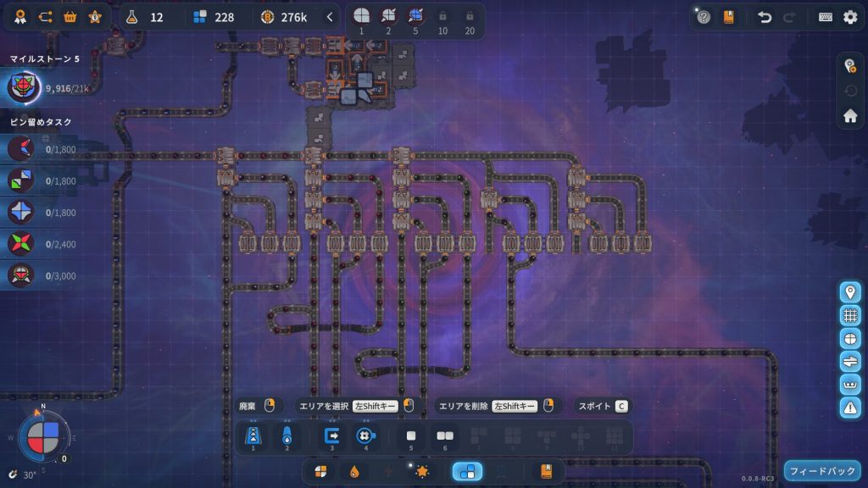Open settings with the gear button
Viewport: 868px width, 488px height.
(849, 17)
